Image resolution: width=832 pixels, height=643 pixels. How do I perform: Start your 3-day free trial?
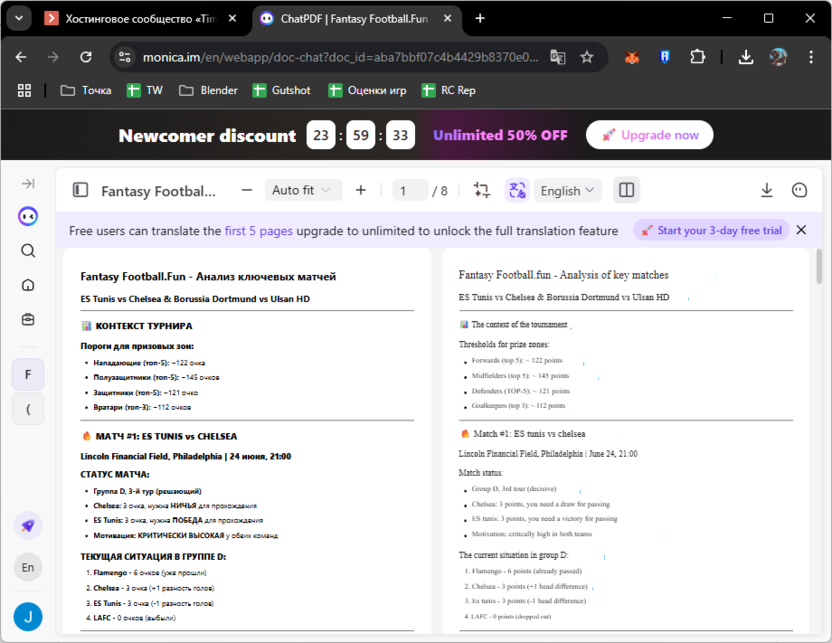712,230
